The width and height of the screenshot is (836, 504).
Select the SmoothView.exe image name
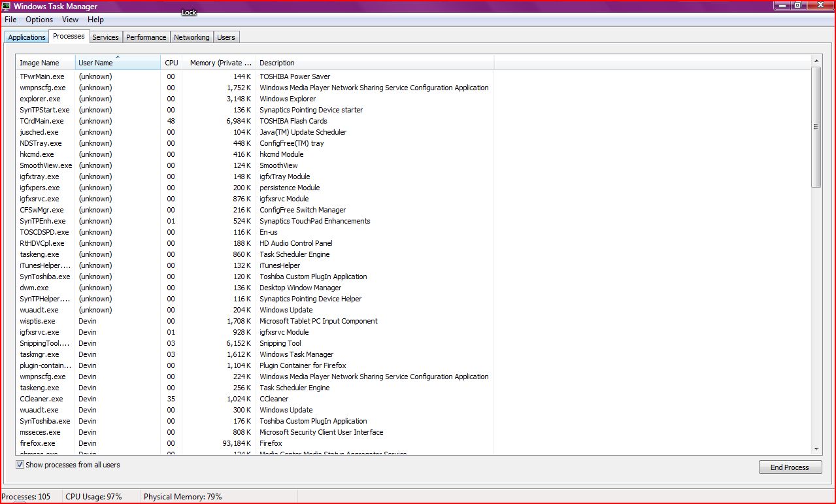(x=46, y=165)
